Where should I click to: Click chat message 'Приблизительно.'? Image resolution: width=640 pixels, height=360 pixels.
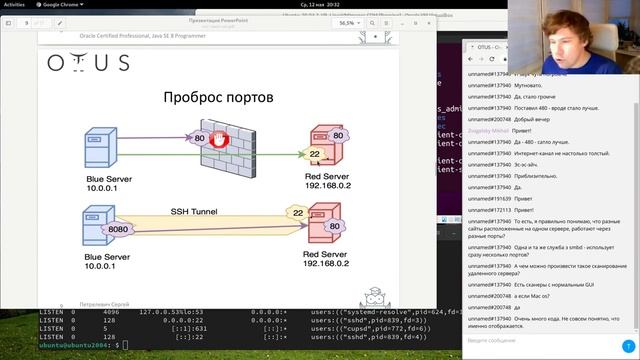(536, 176)
